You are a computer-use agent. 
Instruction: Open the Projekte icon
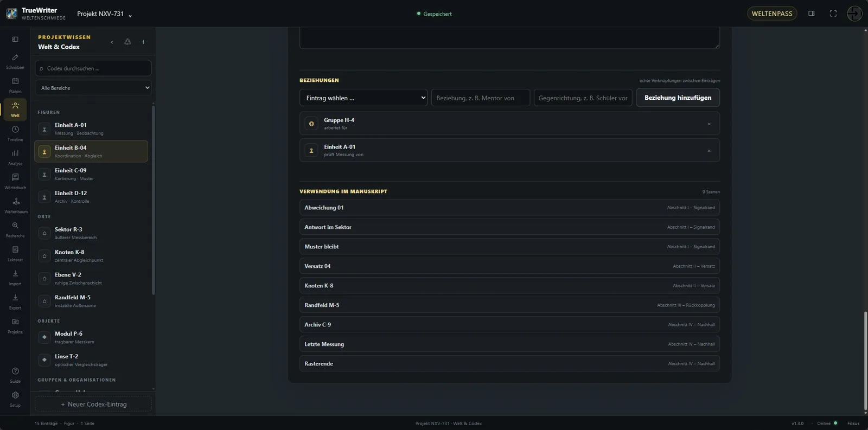15,325
